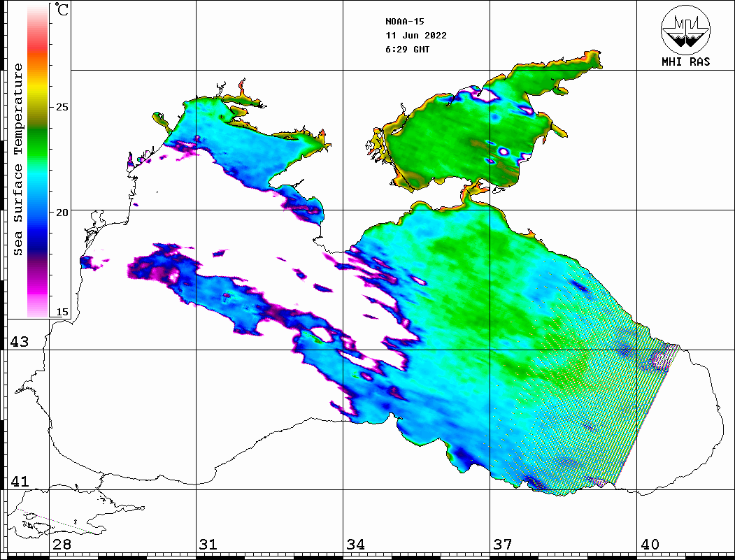Click longitude label 28
This screenshot has width=735, height=560.
(62, 545)
